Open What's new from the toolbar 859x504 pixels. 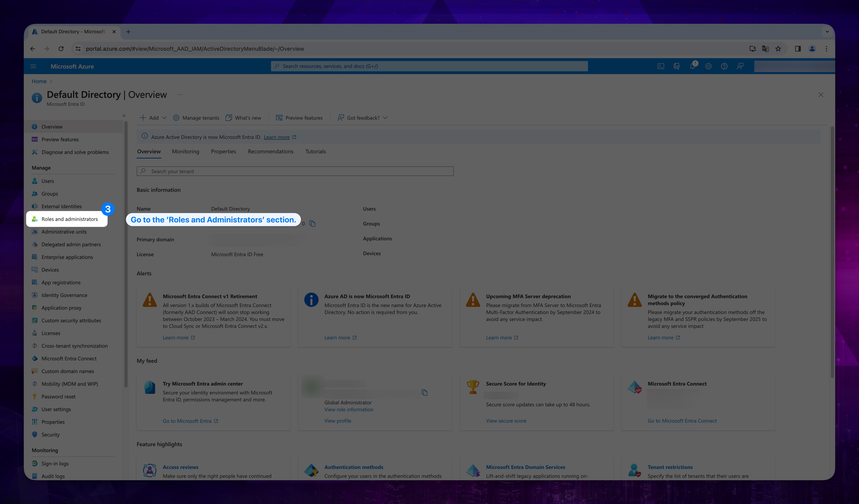pos(243,117)
